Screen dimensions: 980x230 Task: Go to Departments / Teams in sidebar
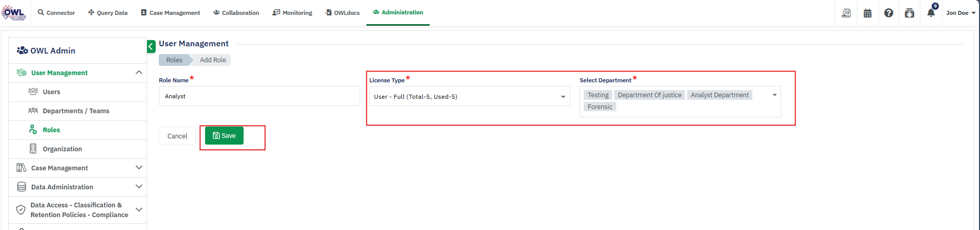pyautogui.click(x=76, y=111)
